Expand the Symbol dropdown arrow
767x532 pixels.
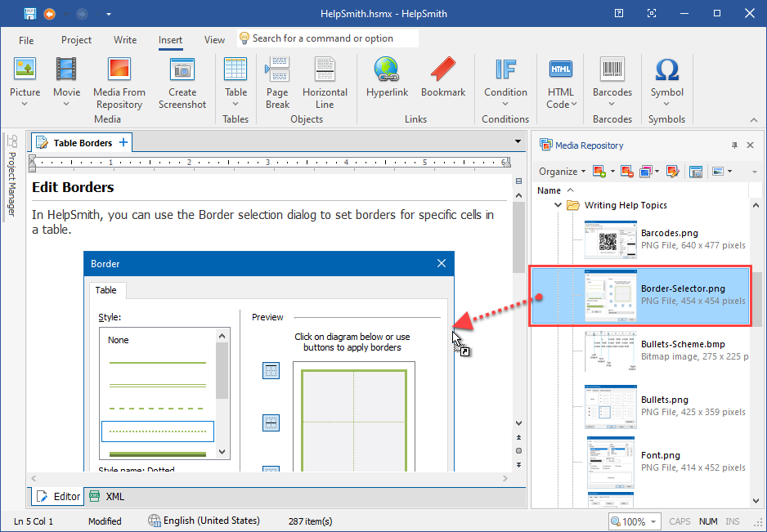pos(666,104)
